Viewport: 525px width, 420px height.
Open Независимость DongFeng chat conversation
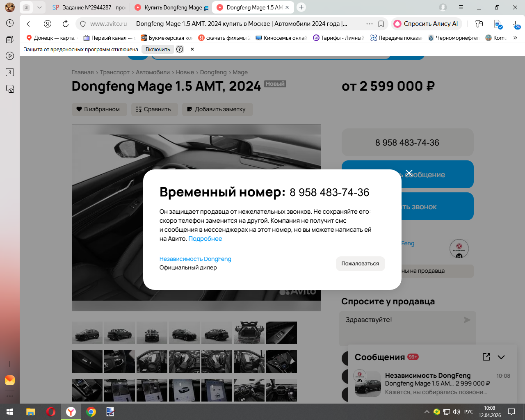click(x=432, y=384)
